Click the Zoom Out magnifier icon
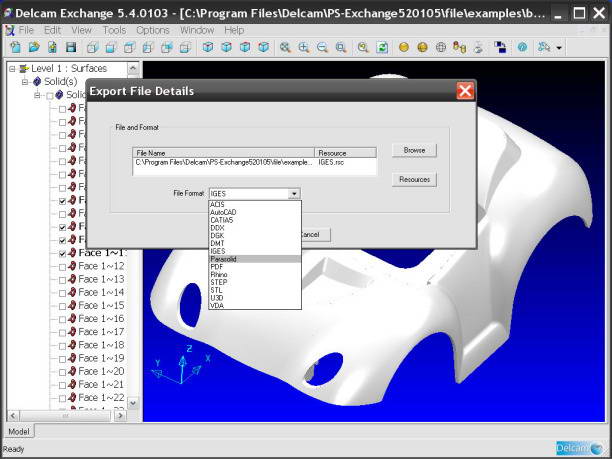 (x=322, y=47)
